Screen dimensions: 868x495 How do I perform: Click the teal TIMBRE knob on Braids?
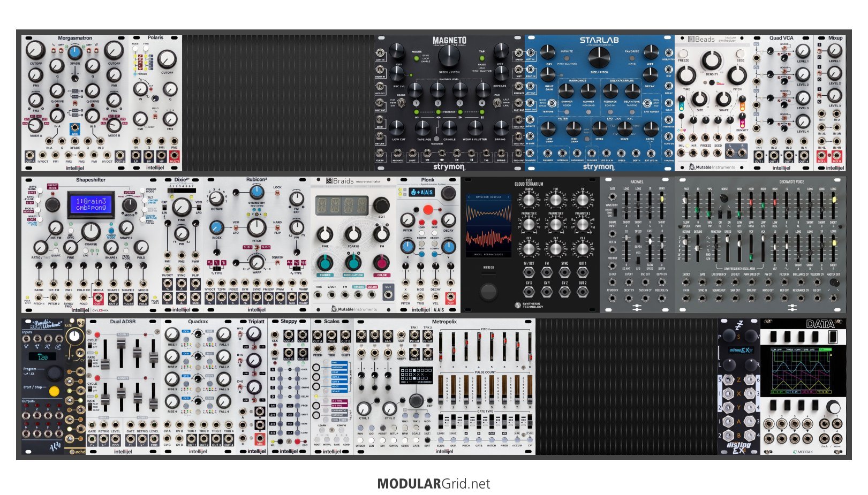(x=325, y=263)
